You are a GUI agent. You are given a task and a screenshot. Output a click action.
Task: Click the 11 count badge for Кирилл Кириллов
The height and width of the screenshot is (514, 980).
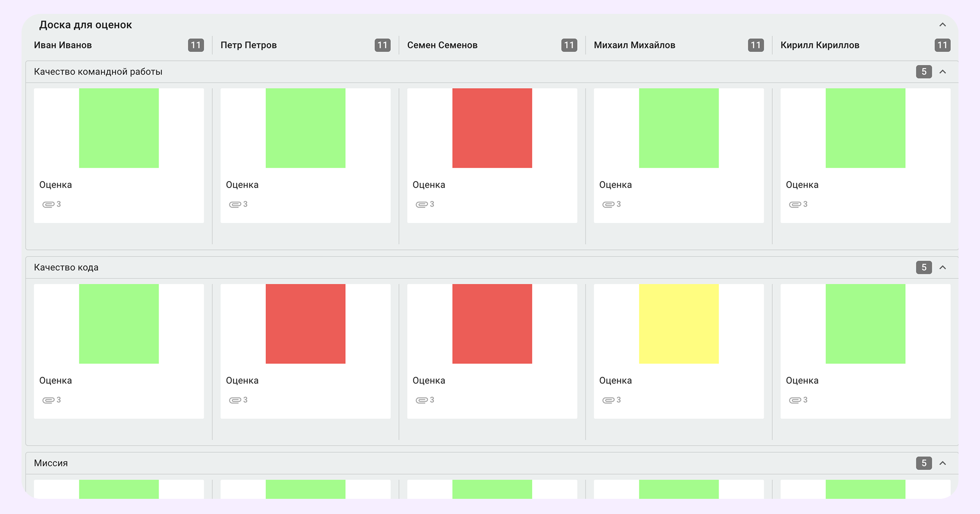coord(942,45)
